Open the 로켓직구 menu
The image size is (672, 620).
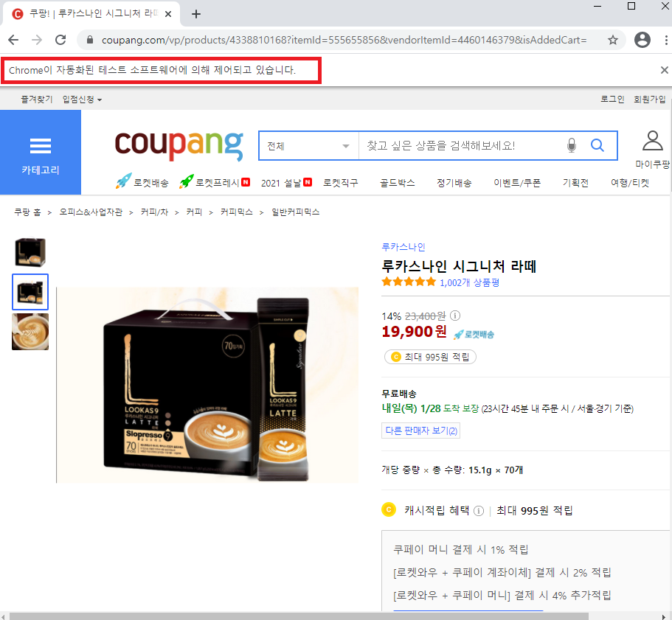coord(340,183)
